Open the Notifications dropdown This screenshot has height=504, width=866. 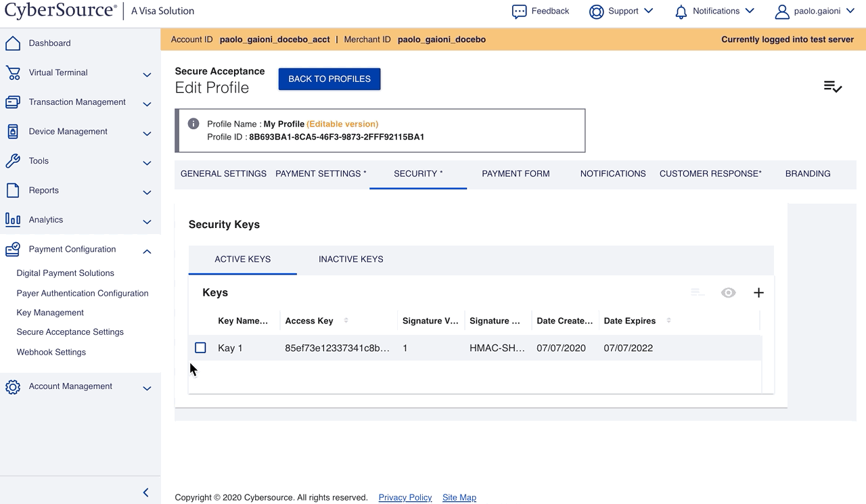click(x=714, y=12)
